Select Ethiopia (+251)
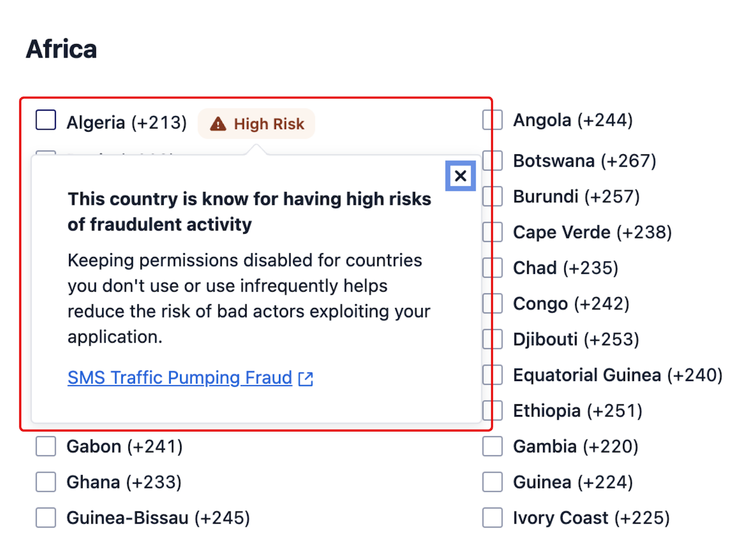 click(492, 410)
